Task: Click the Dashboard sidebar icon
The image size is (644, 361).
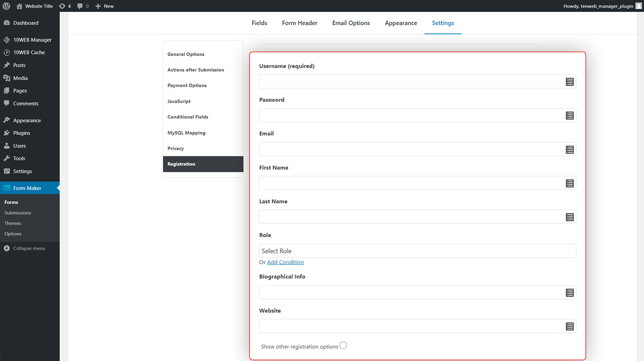Action: coord(7,23)
